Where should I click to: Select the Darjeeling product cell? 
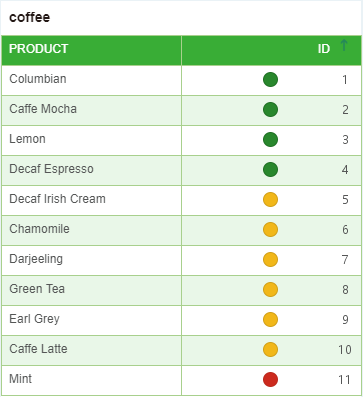92,260
